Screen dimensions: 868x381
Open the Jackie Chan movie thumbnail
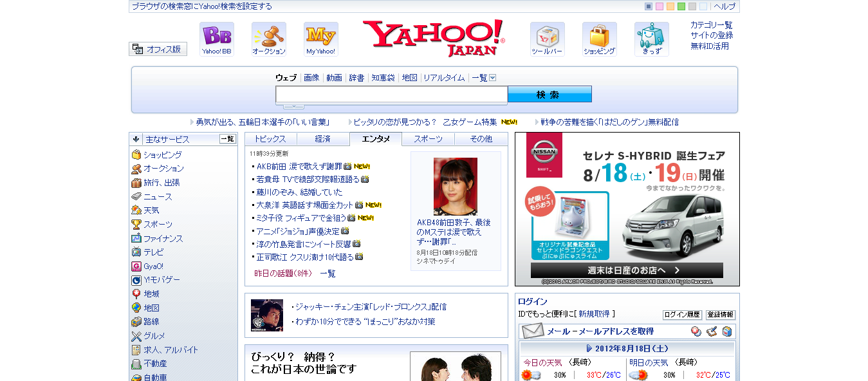(x=267, y=315)
